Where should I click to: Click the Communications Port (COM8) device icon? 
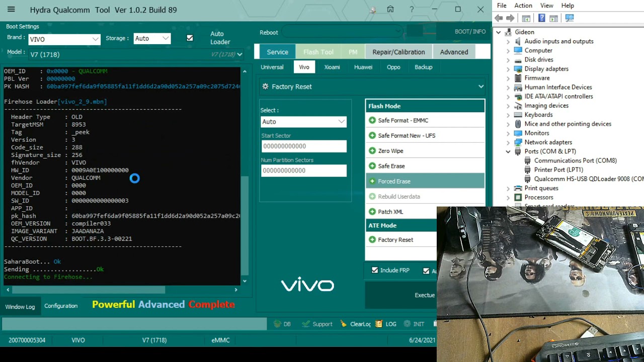coord(527,160)
